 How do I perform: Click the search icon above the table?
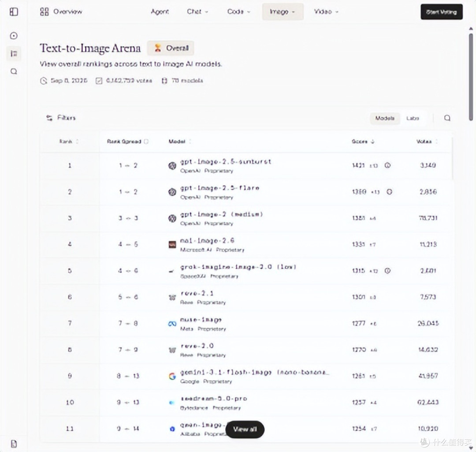(x=447, y=118)
